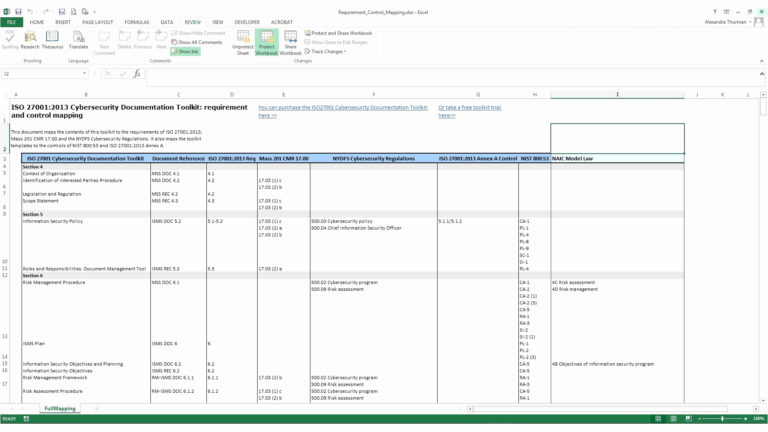Switch to the FORMULAS ribbon tab
The height and width of the screenshot is (432, 768).
coord(136,20)
